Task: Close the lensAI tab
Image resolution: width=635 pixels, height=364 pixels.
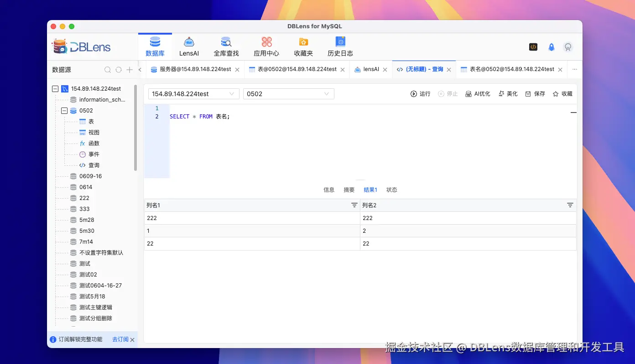Action: point(385,70)
